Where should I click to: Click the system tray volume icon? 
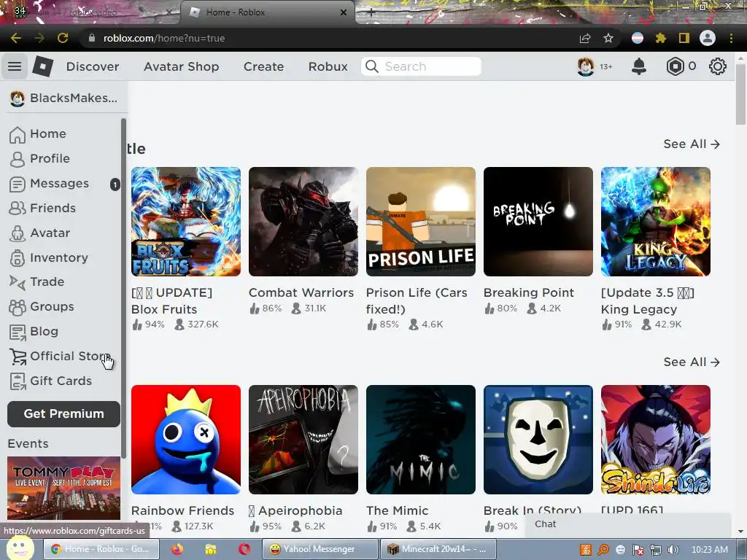673,550
